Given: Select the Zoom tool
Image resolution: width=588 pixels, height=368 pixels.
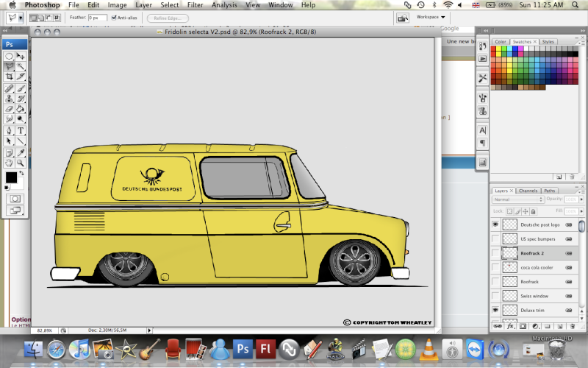Looking at the screenshot, I should [x=21, y=163].
